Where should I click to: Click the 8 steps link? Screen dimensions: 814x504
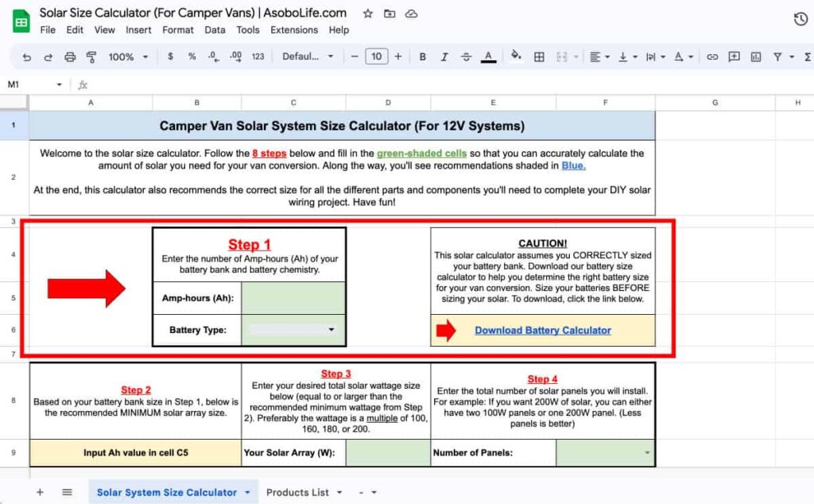click(x=269, y=153)
